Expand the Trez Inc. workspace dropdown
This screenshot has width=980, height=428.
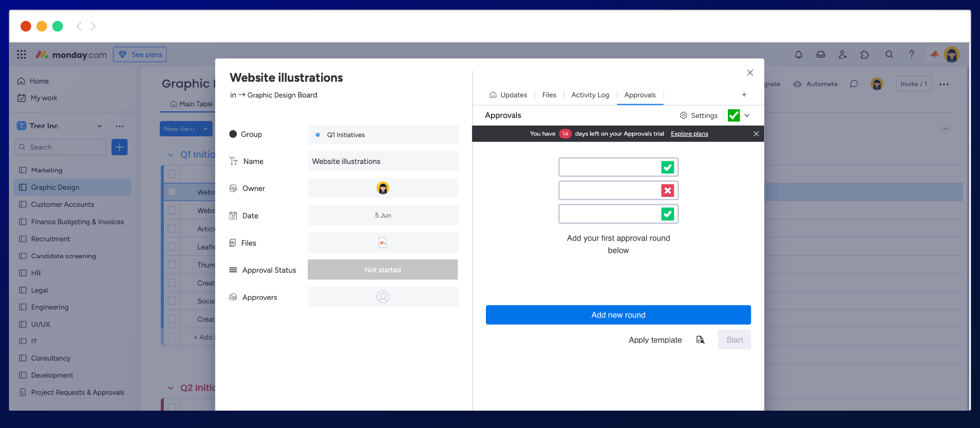[x=100, y=126]
